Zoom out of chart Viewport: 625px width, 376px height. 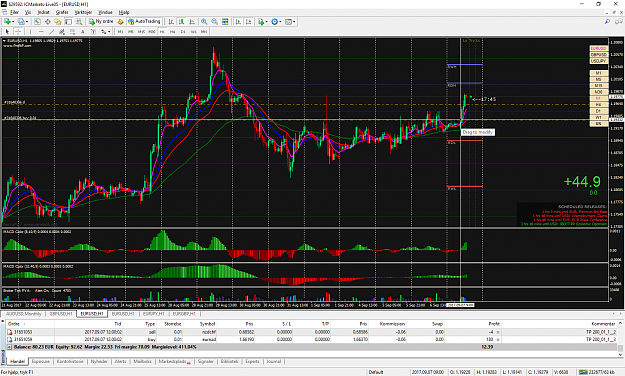coord(214,22)
